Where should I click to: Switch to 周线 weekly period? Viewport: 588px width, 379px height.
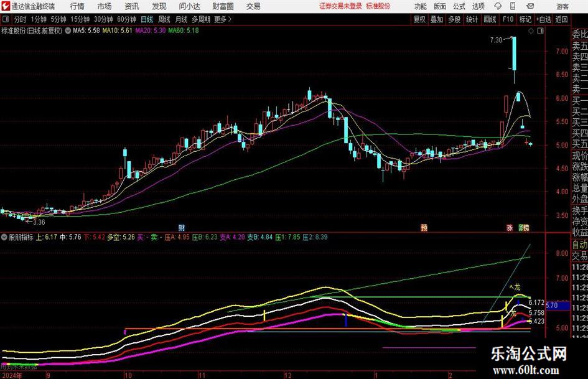tap(164, 19)
